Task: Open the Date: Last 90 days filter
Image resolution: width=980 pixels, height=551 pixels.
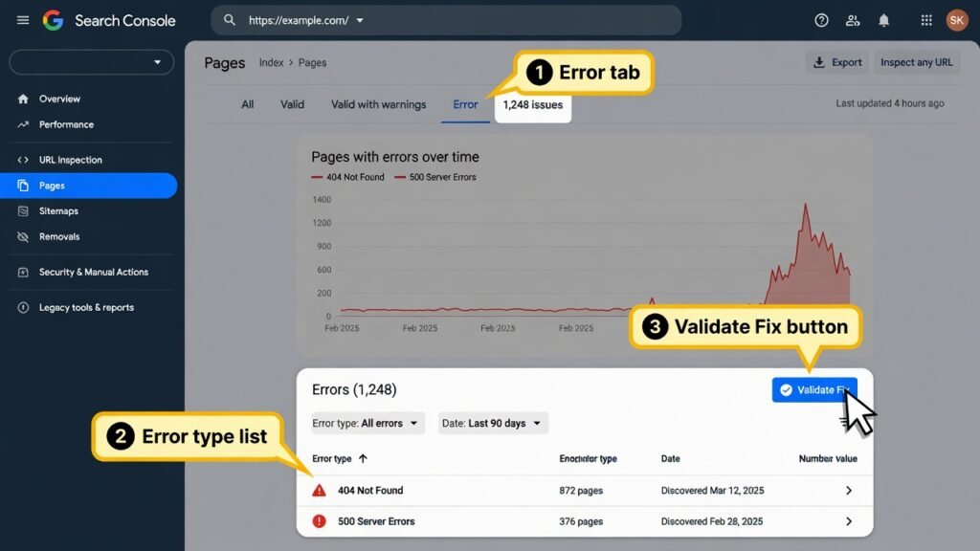Action: tap(493, 423)
